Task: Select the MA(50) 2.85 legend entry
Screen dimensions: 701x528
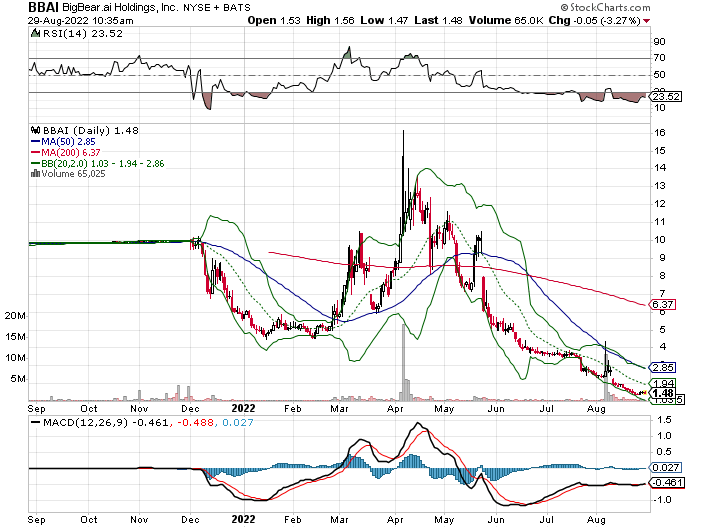Action: coord(63,142)
